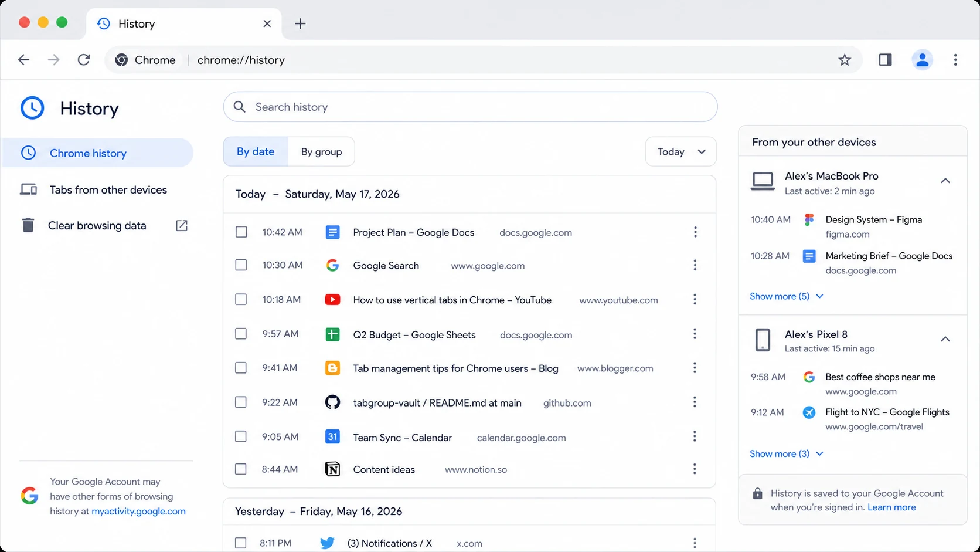Open more actions for Team Sync Calendar entry
This screenshot has height=552, width=980.
click(695, 436)
